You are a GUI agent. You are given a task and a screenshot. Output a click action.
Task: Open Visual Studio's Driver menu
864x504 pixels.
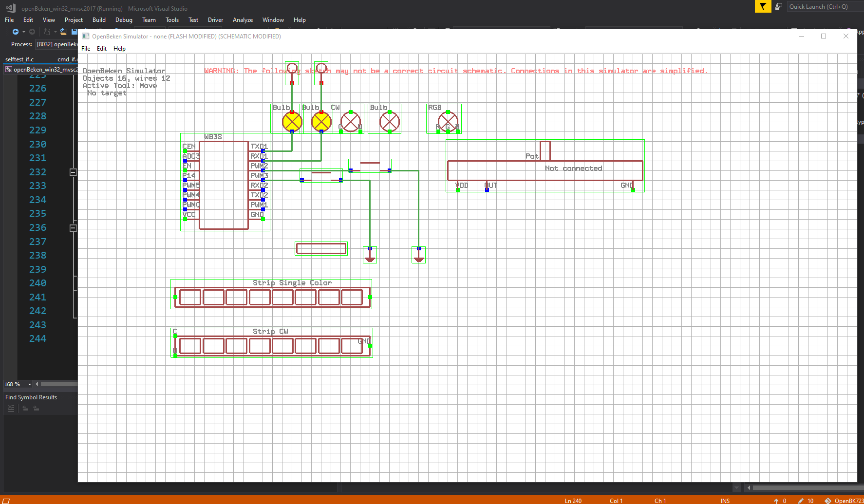coord(215,20)
